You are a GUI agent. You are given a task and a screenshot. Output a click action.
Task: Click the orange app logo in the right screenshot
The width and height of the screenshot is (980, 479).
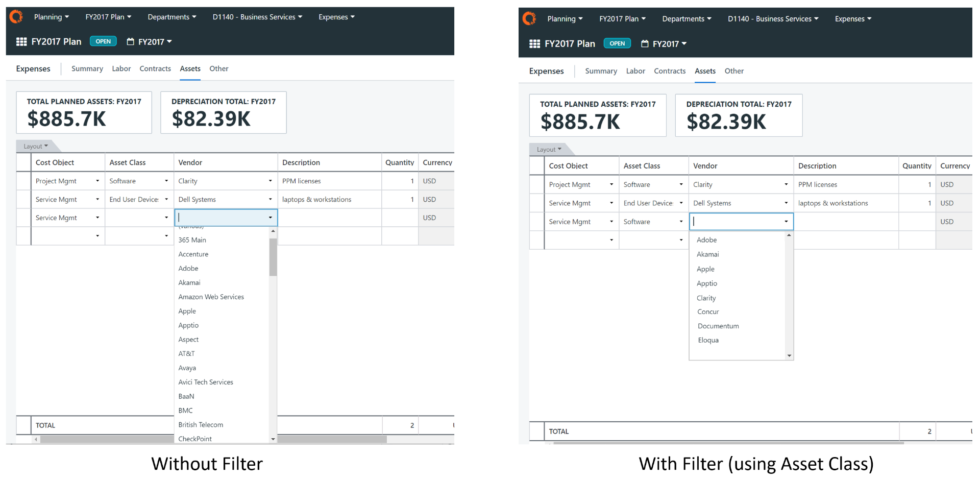pyautogui.click(x=529, y=19)
